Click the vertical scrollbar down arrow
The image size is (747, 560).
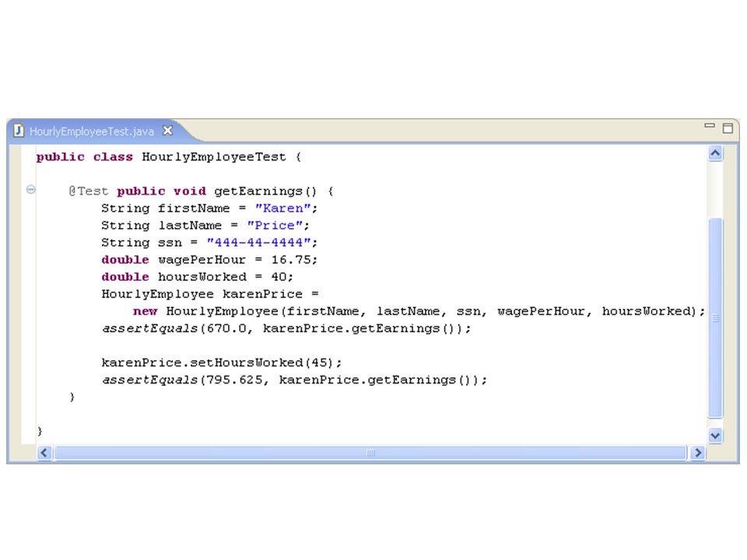(715, 436)
